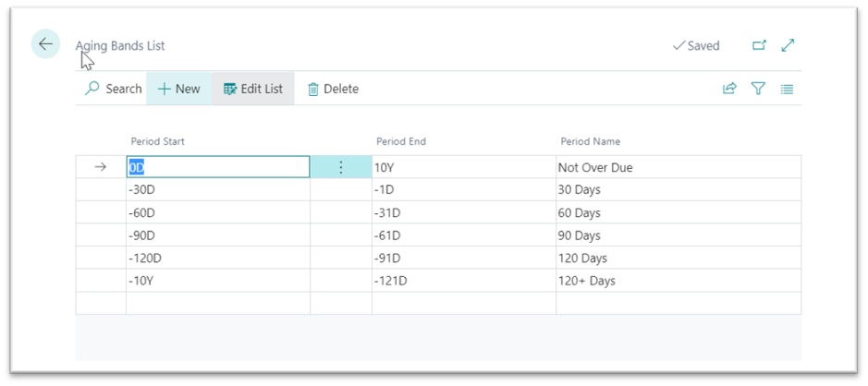Click the Delete trash icon
The image size is (868, 386).
click(313, 89)
